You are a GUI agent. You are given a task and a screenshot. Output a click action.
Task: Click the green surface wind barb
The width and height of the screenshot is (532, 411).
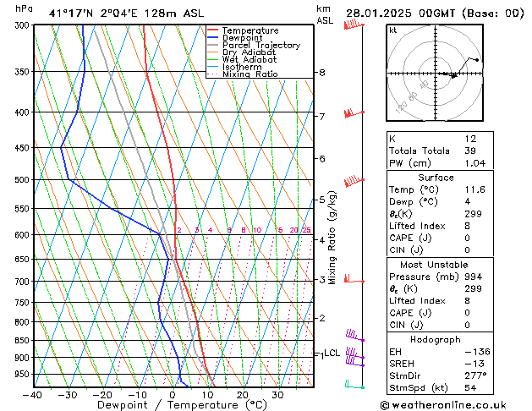pyautogui.click(x=354, y=384)
